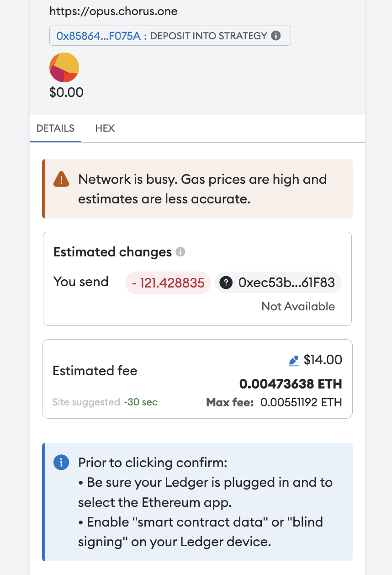Click the red -121.428835 amount badge
Image resolution: width=392 pixels, height=575 pixels.
click(x=168, y=282)
